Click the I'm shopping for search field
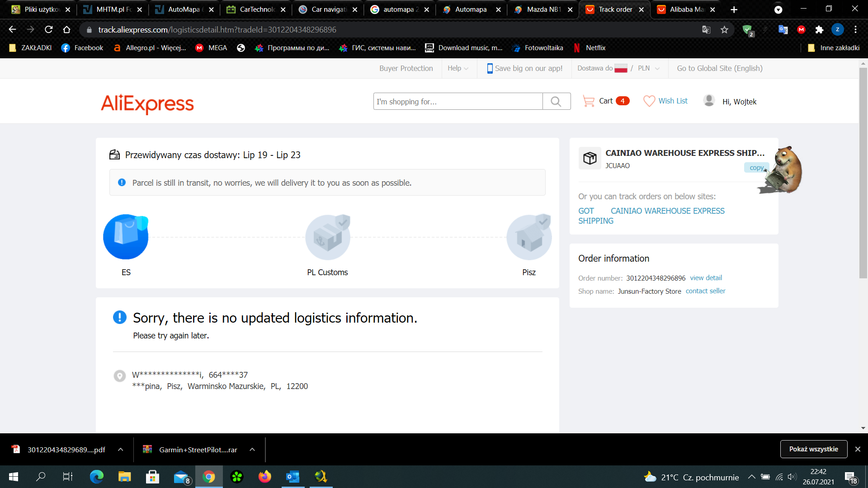Image resolution: width=868 pixels, height=488 pixels. click(458, 101)
